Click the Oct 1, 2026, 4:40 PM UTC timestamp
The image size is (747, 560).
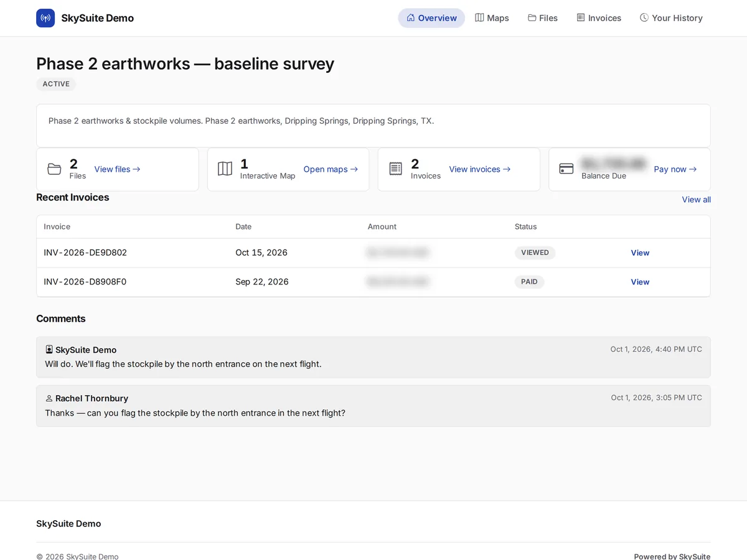pos(656,349)
